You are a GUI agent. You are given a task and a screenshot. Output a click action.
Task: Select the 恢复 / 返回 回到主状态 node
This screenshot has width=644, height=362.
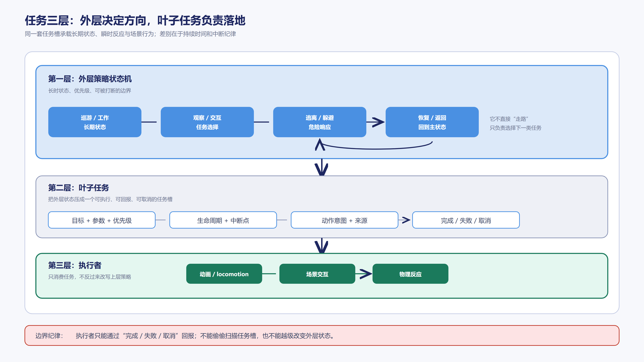[432, 122]
